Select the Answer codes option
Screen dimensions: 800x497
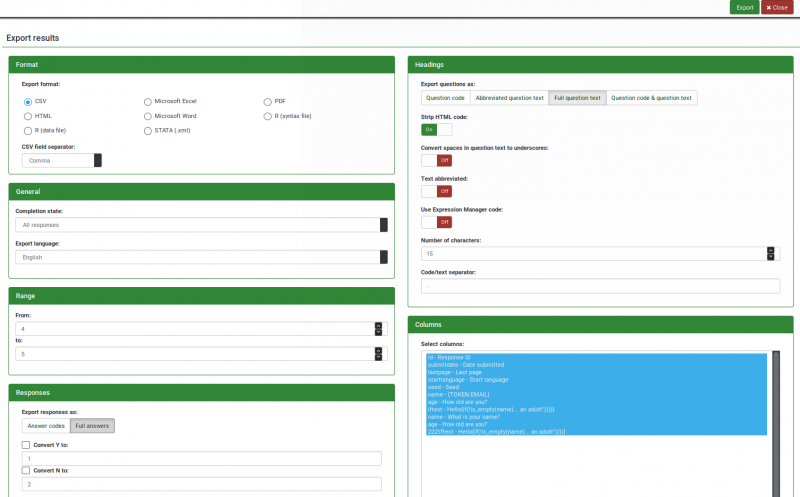(x=45, y=426)
